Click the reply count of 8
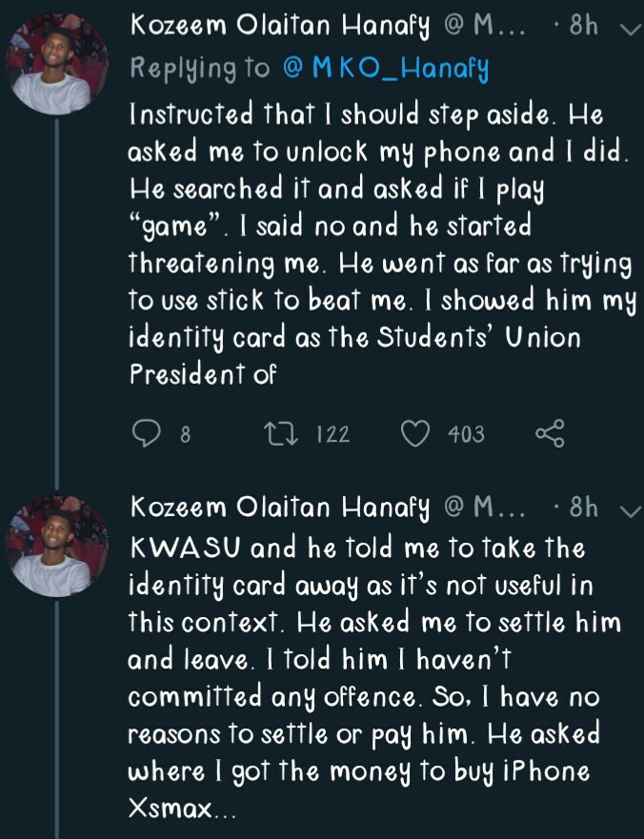 tap(185, 435)
